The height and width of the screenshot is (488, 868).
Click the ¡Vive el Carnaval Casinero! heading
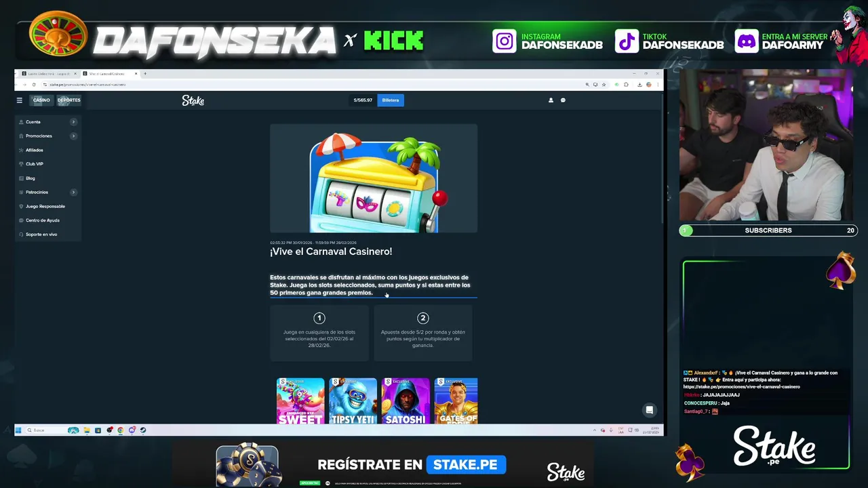pos(331,251)
